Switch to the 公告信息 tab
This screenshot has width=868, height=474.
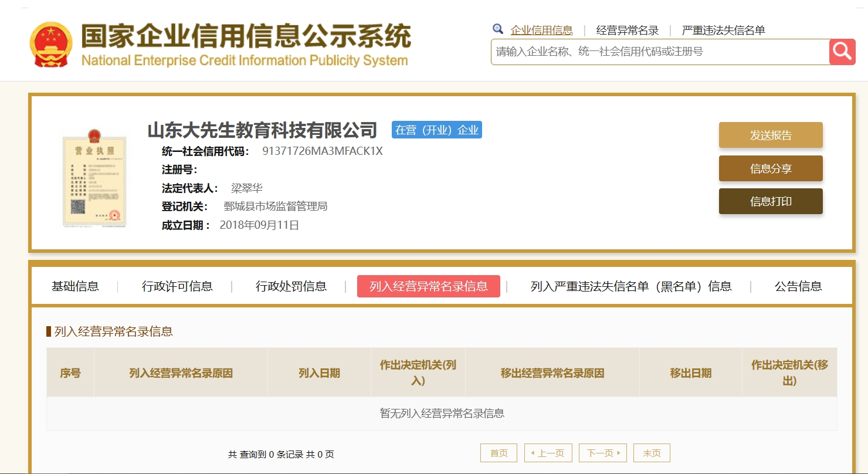[x=798, y=286]
